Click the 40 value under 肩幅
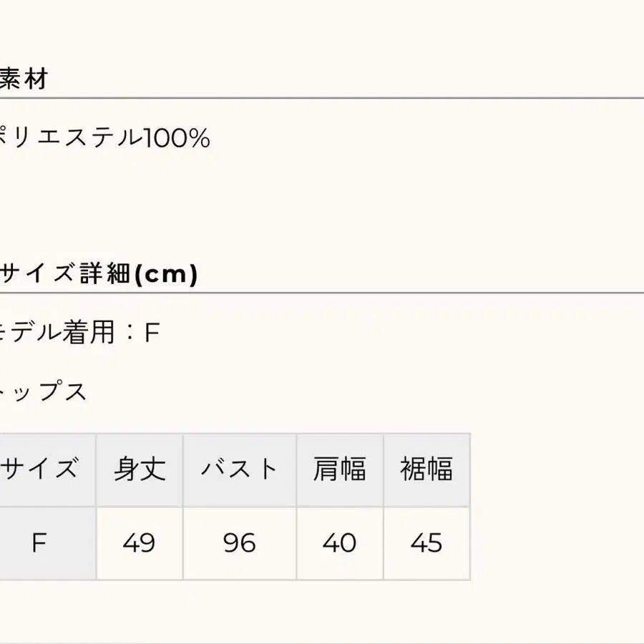 tap(340, 543)
